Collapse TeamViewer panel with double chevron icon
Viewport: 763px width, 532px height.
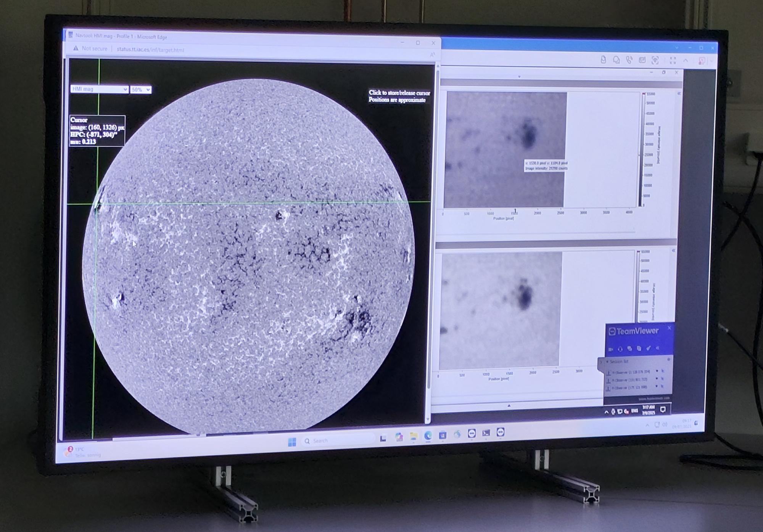click(x=657, y=348)
